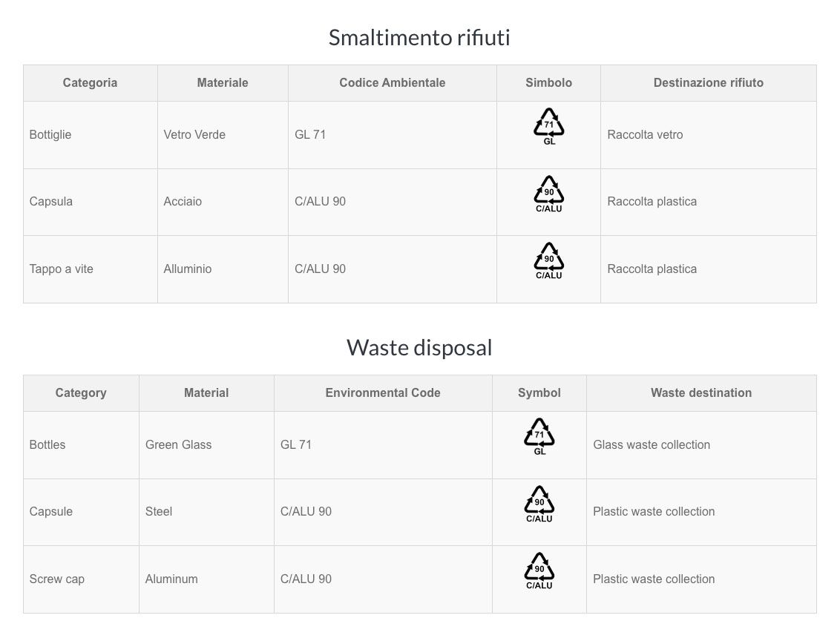Click the Smaltimento rifiuti heading
840x638 pixels.
pos(419,38)
